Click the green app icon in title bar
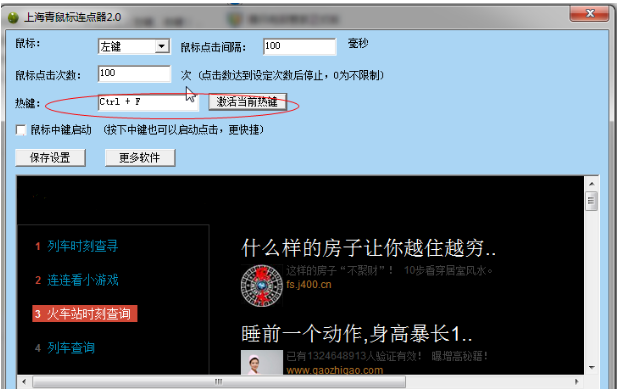 click(x=13, y=17)
